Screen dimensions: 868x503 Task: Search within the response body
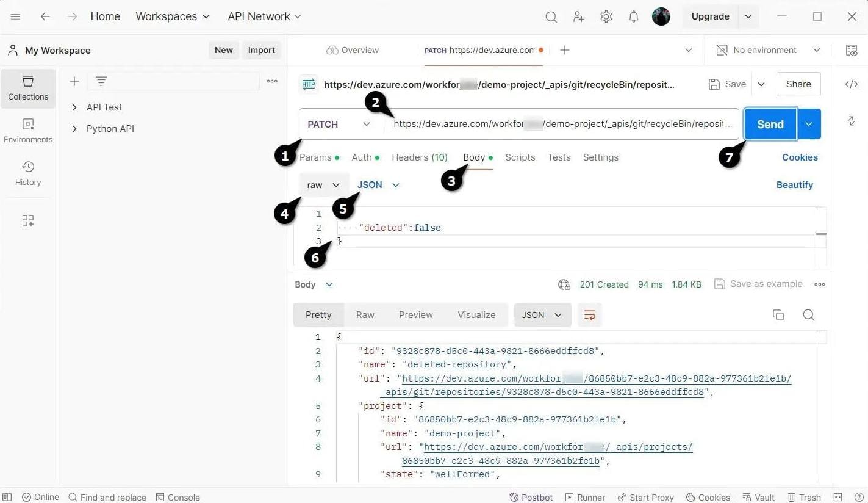(809, 315)
